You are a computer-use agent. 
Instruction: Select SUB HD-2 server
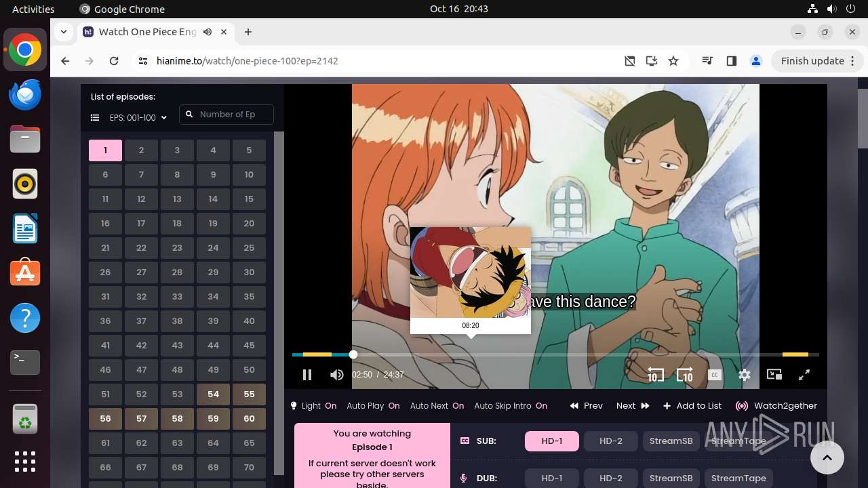pos(611,441)
